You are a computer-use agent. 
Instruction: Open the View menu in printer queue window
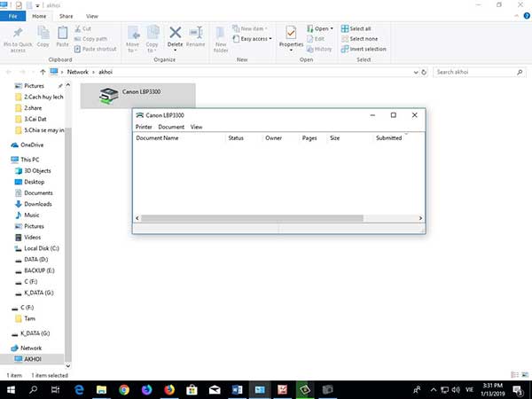(196, 127)
